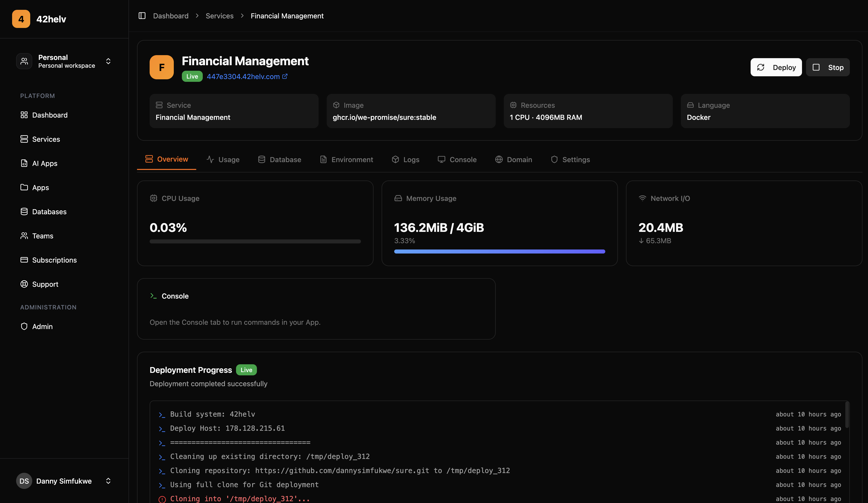Expand the Danny Simfukwe account menu chevrons
The width and height of the screenshot is (868, 503).
[108, 481]
